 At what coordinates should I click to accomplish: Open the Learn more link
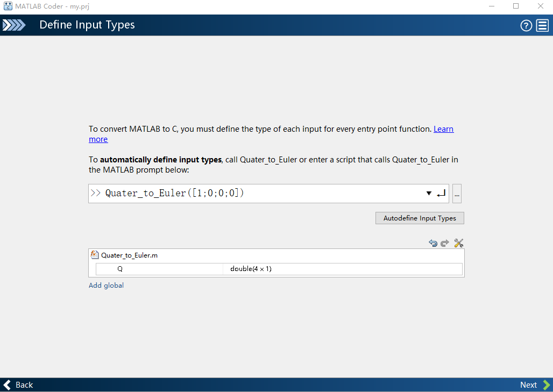(443, 129)
